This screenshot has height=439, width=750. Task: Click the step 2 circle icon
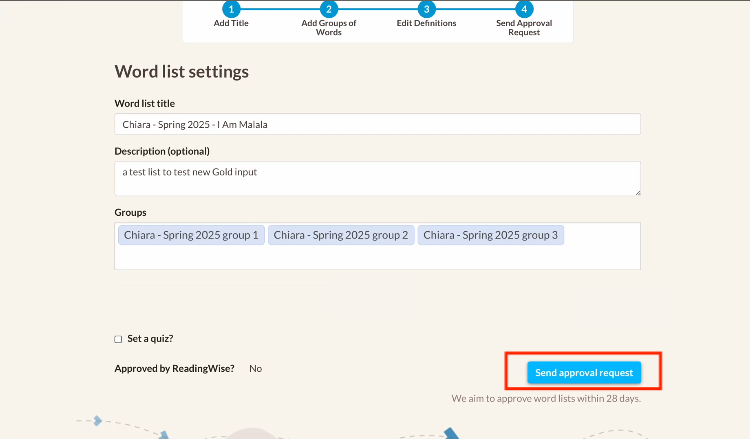pos(329,8)
